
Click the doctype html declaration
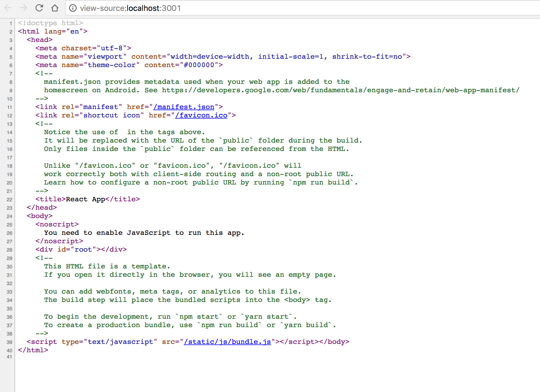(x=50, y=23)
